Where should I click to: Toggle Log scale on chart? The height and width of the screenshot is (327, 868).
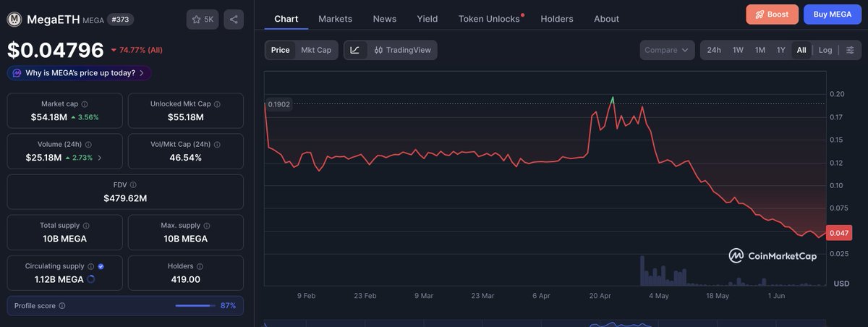tap(825, 50)
